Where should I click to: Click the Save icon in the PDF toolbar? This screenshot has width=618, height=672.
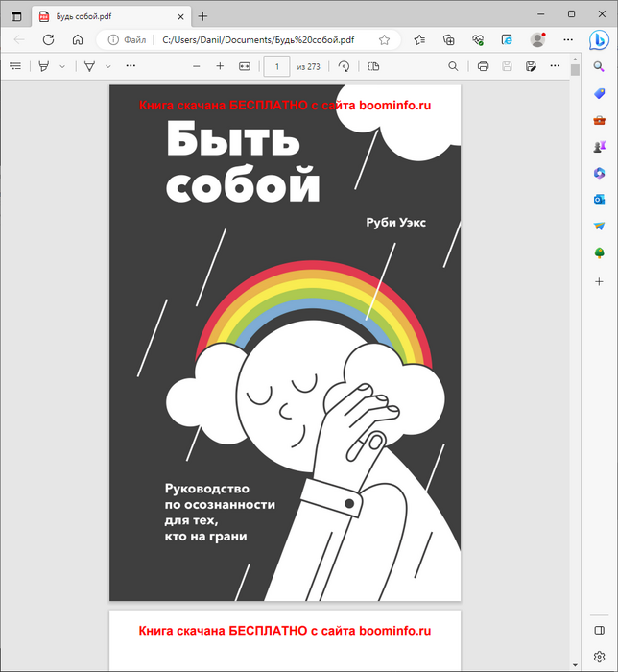pyautogui.click(x=507, y=66)
